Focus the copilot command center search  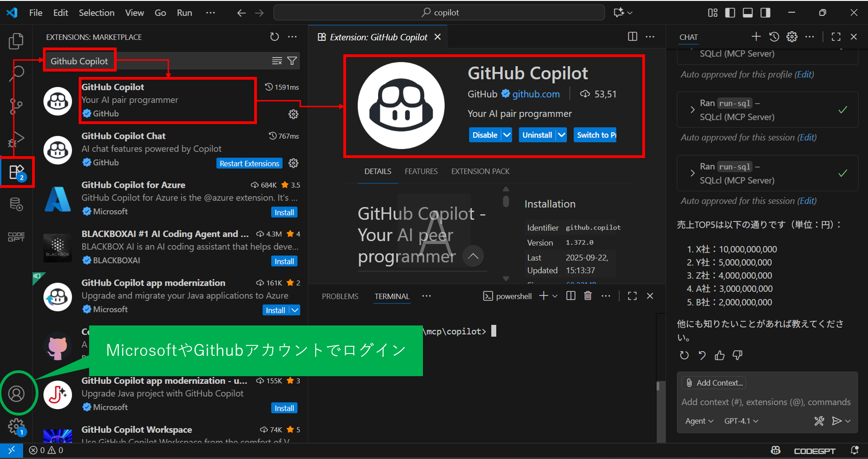pyautogui.click(x=439, y=13)
